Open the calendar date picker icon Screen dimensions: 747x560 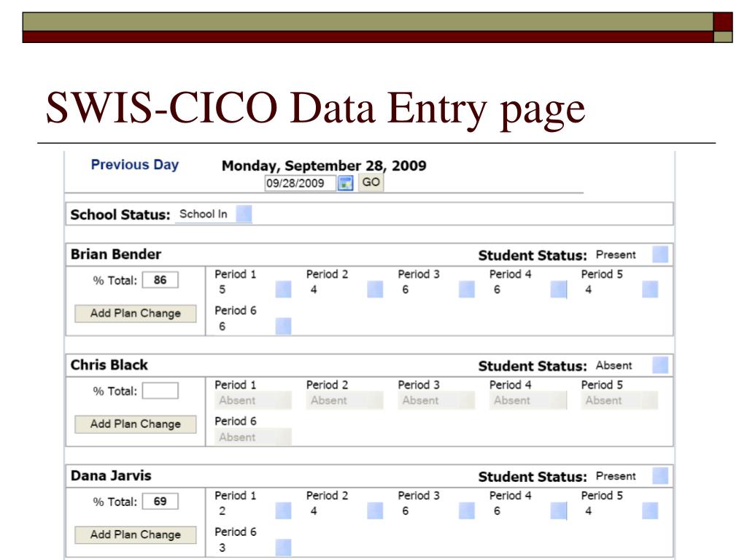[x=345, y=183]
